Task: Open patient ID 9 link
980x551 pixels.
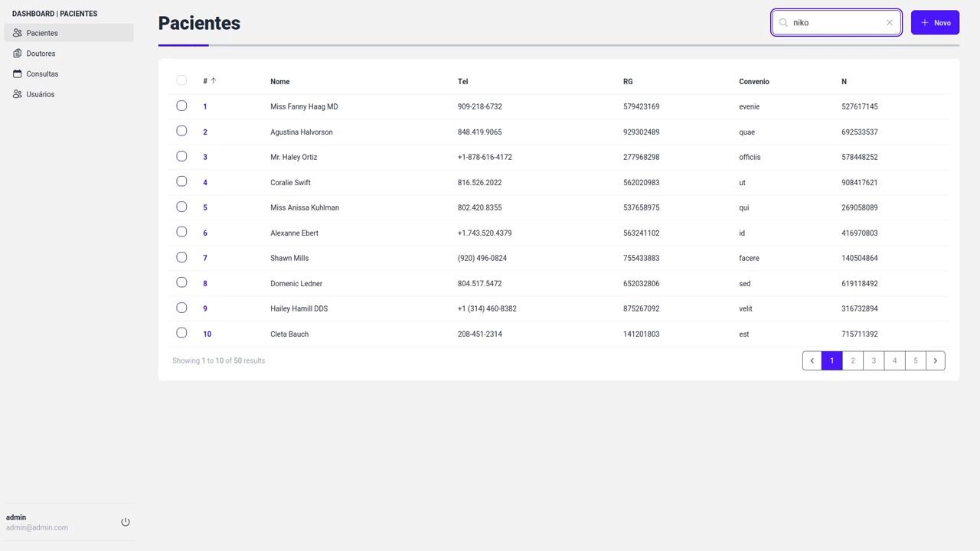Action: coord(205,309)
